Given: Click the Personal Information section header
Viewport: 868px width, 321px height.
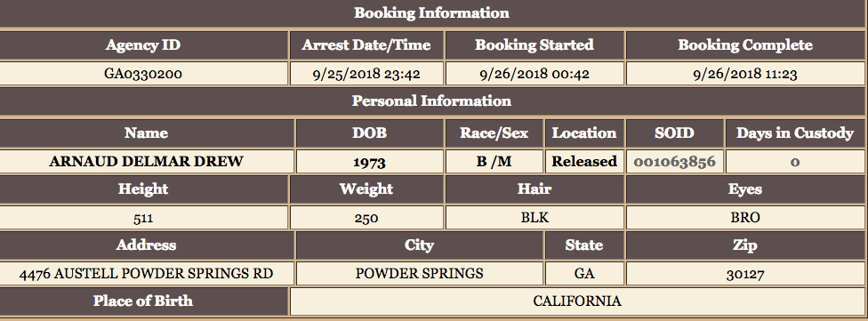Looking at the screenshot, I should coord(432,101).
